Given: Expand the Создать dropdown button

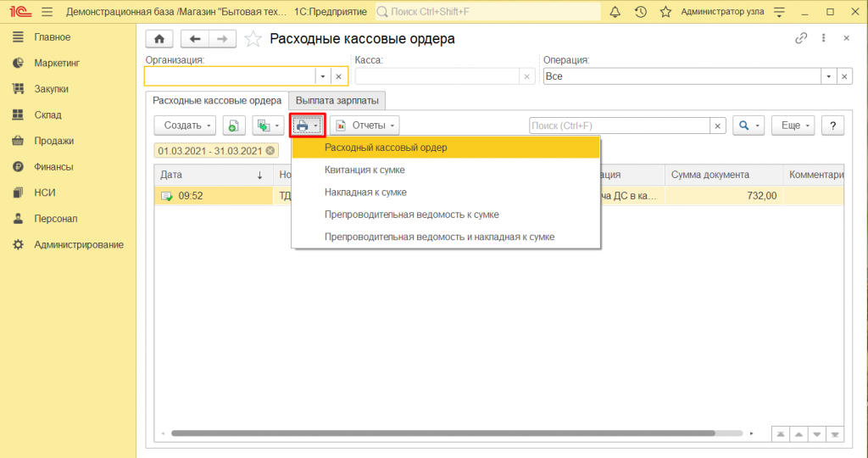Looking at the screenshot, I should (186, 126).
